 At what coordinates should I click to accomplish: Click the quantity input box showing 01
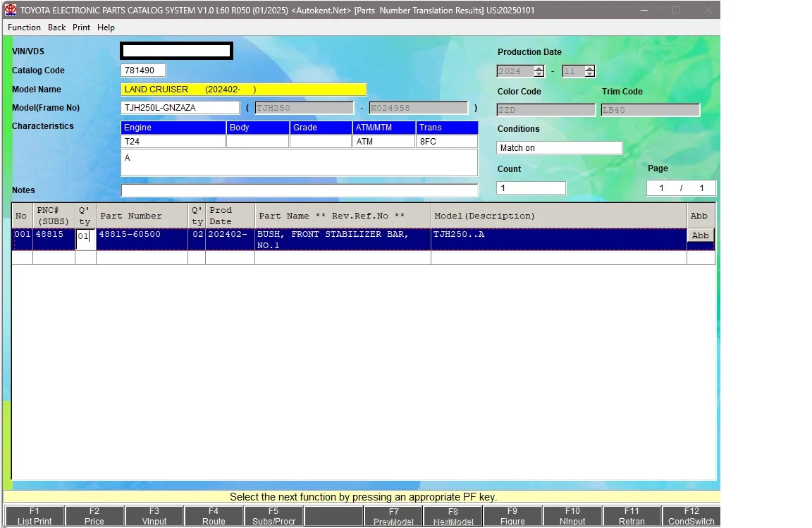coord(85,240)
